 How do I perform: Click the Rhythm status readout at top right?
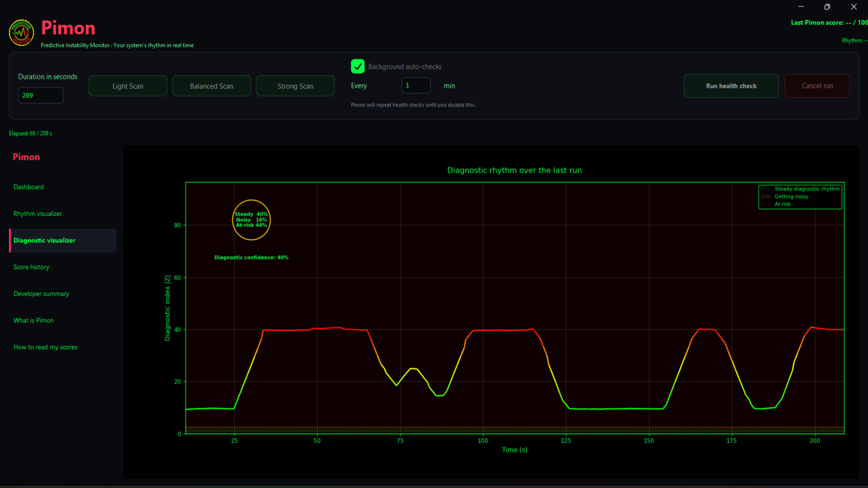pyautogui.click(x=854, y=41)
